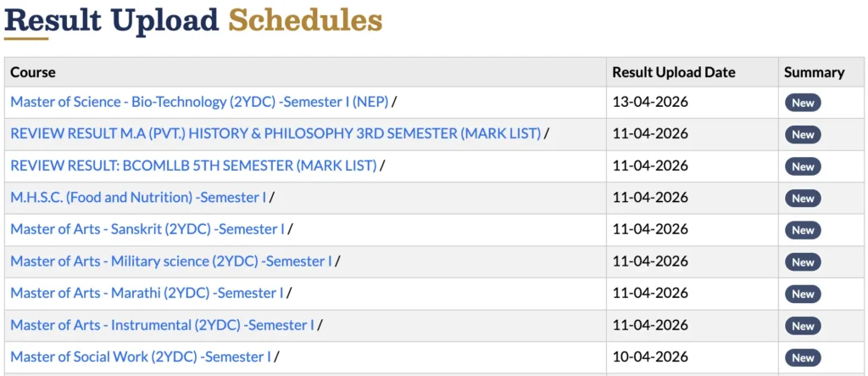This screenshot has height=376, width=868.
Task: Open Master of Arts Marathi Semester I
Action: click(x=147, y=294)
